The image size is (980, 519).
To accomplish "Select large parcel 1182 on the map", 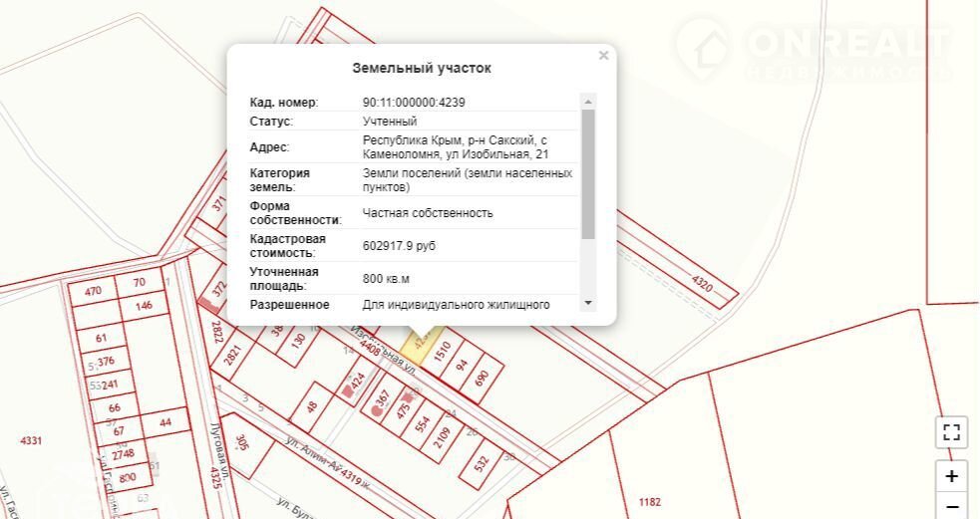I will tap(651, 502).
